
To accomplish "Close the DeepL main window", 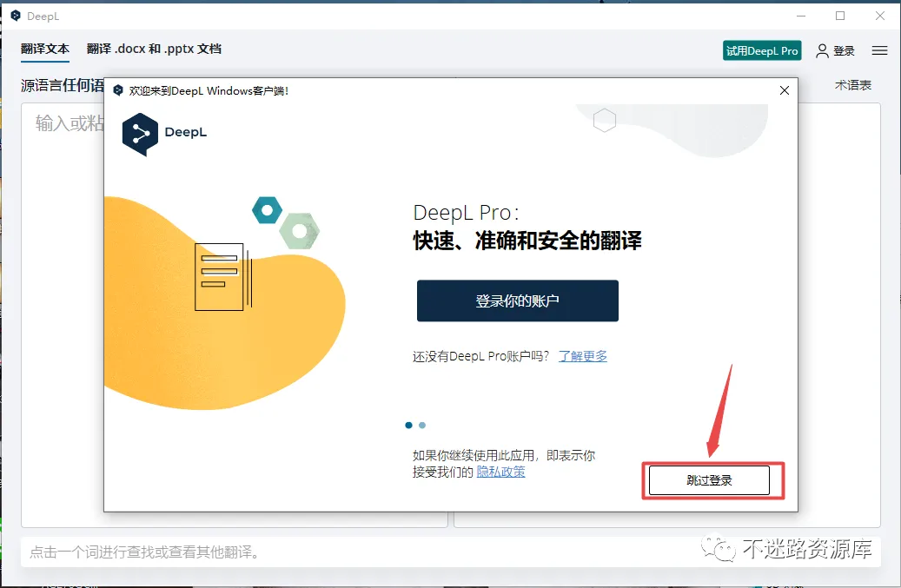I will [x=880, y=16].
